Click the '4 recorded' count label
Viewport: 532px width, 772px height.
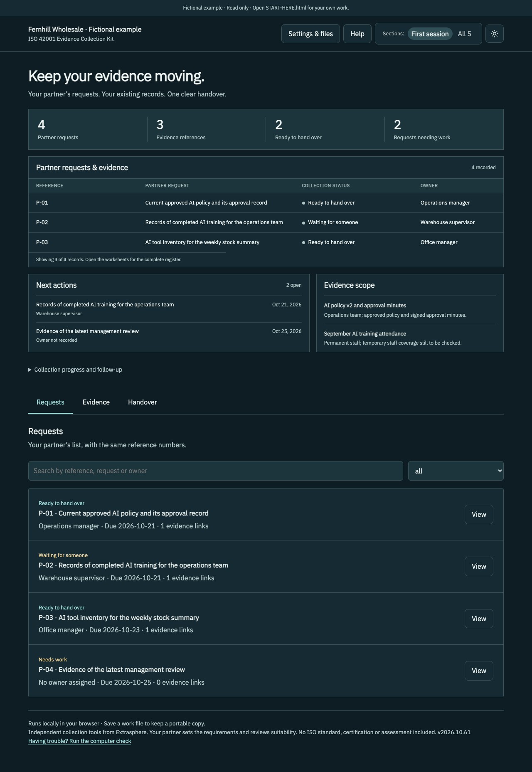click(483, 168)
